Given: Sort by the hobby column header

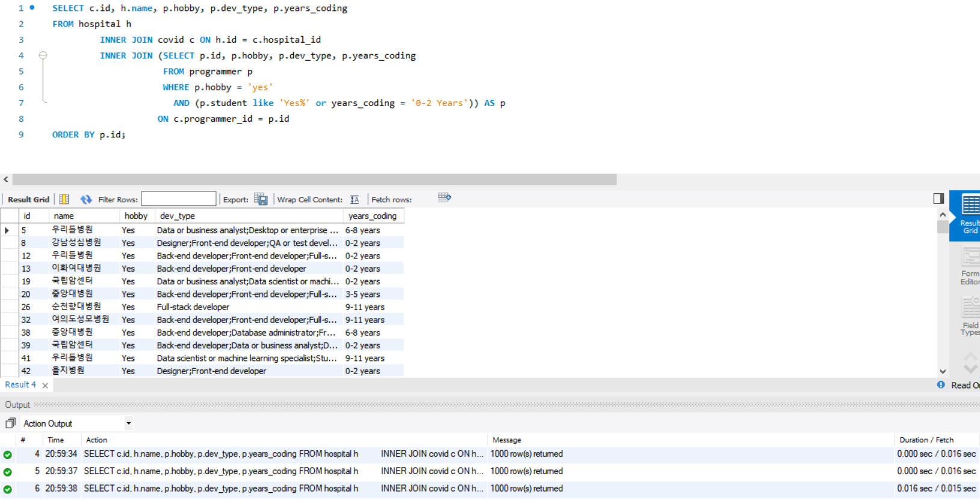Looking at the screenshot, I should click(136, 216).
